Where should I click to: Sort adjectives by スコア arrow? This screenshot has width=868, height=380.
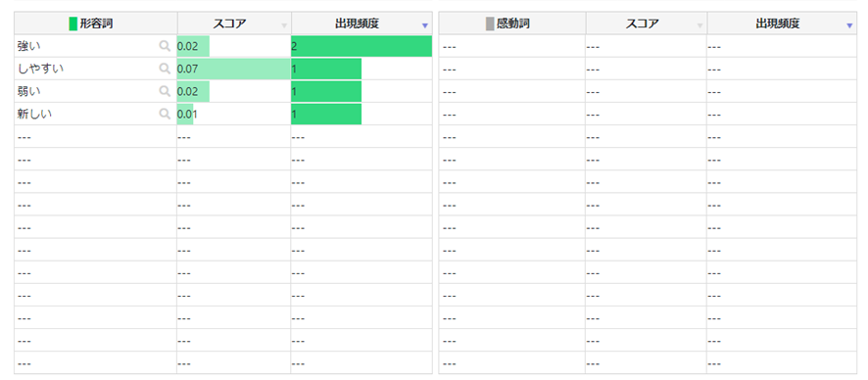coord(284,25)
